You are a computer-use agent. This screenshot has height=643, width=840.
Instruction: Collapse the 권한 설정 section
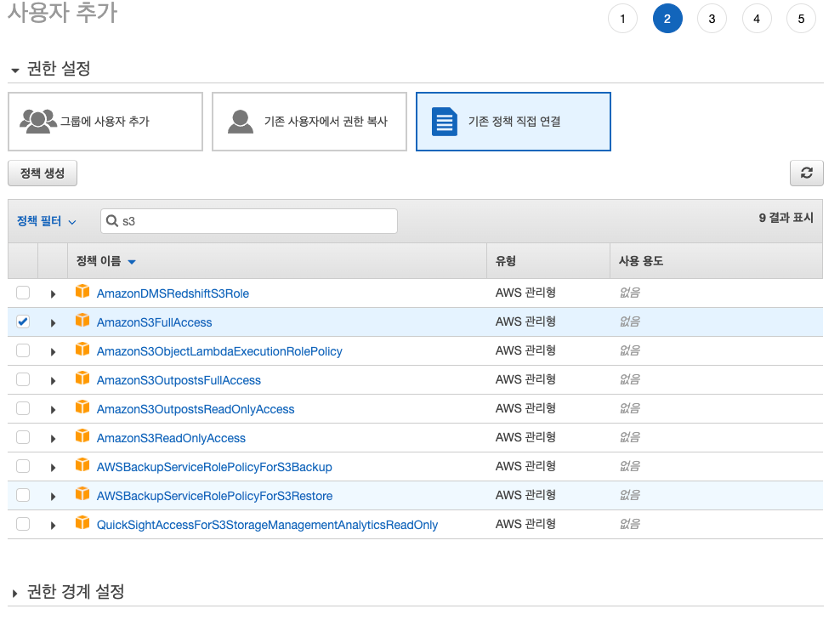15,71
